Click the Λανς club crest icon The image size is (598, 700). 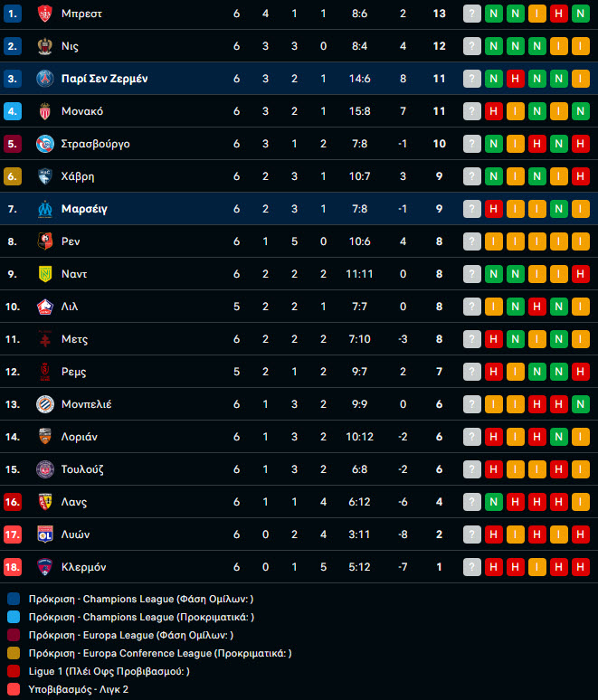click(44, 502)
